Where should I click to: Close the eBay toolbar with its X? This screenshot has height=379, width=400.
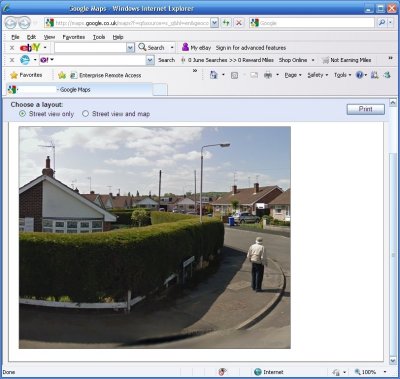12,48
